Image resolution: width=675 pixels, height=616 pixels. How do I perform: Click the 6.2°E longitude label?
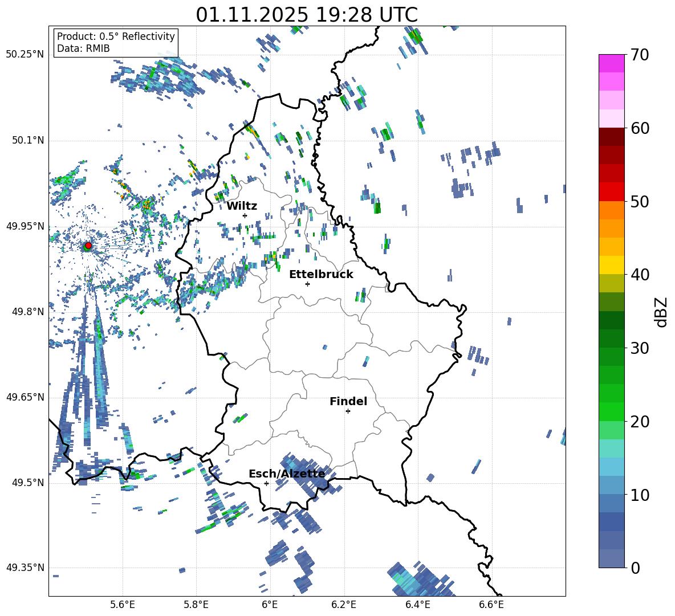point(344,605)
